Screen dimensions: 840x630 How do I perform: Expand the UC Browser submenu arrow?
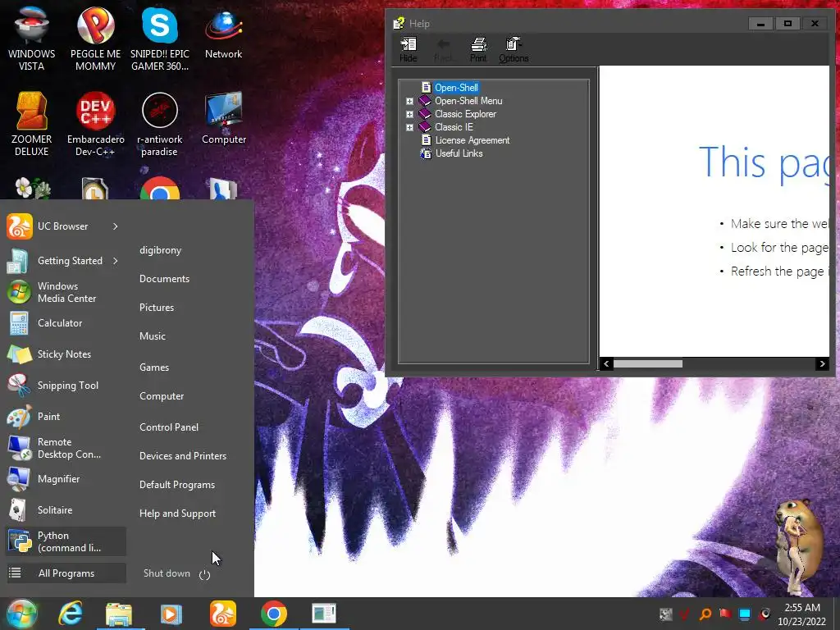click(x=115, y=226)
